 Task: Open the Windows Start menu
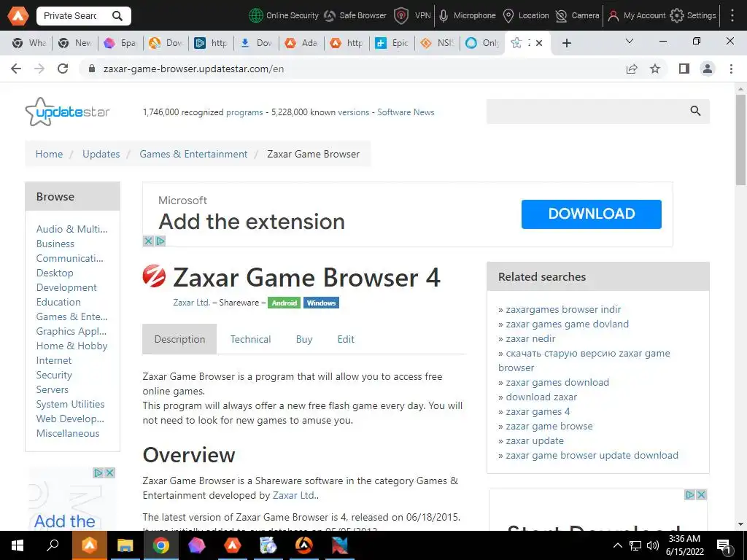(18, 545)
